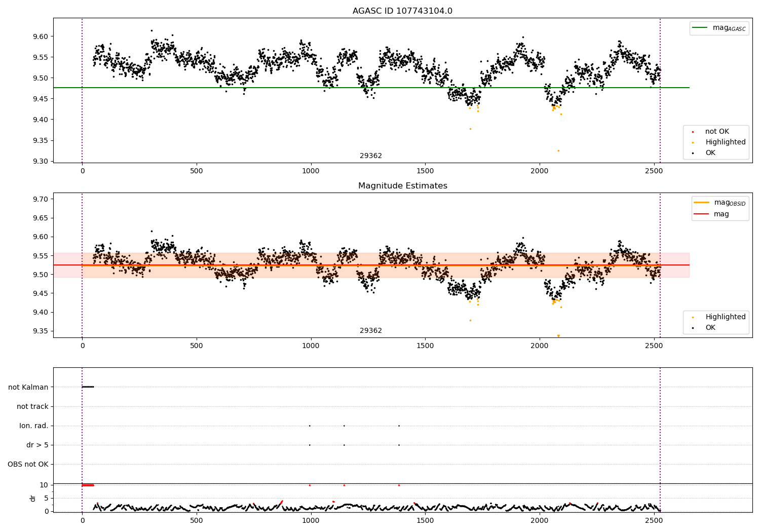This screenshot has height=532, width=760.
Task: Click the '500' x-tick under the top plot
Action: click(197, 171)
